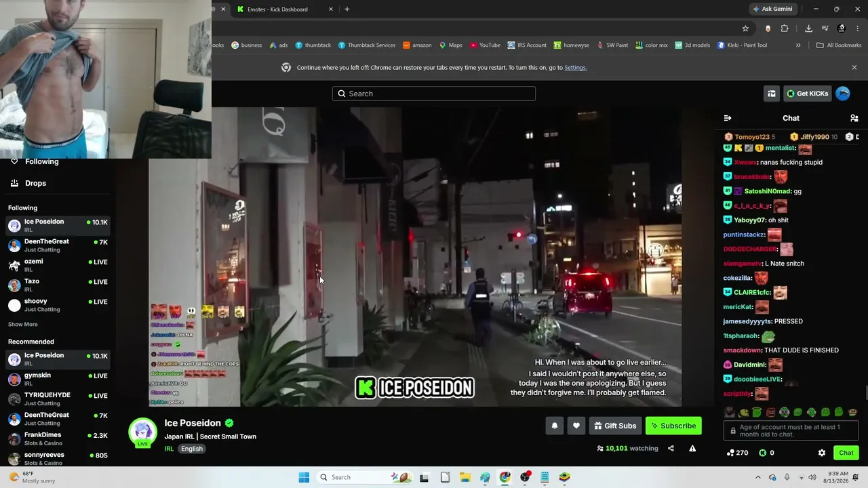This screenshot has width=868, height=488.
Task: Open the Thumbtack Services bookmark
Action: [x=366, y=45]
